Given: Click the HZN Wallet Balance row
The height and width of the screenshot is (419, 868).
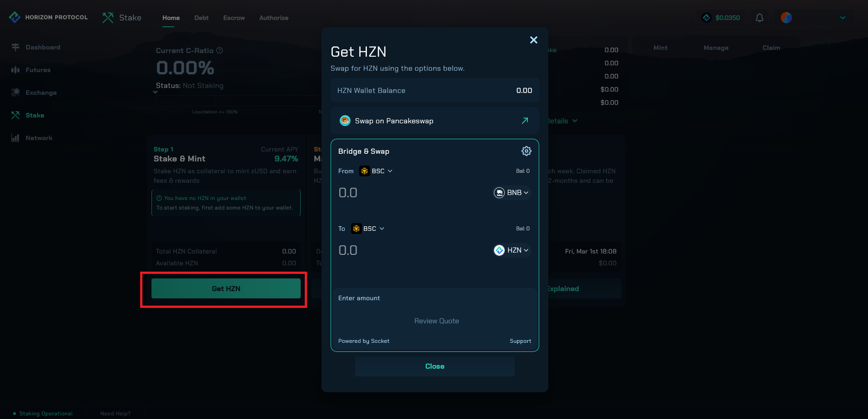Looking at the screenshot, I should (x=435, y=91).
